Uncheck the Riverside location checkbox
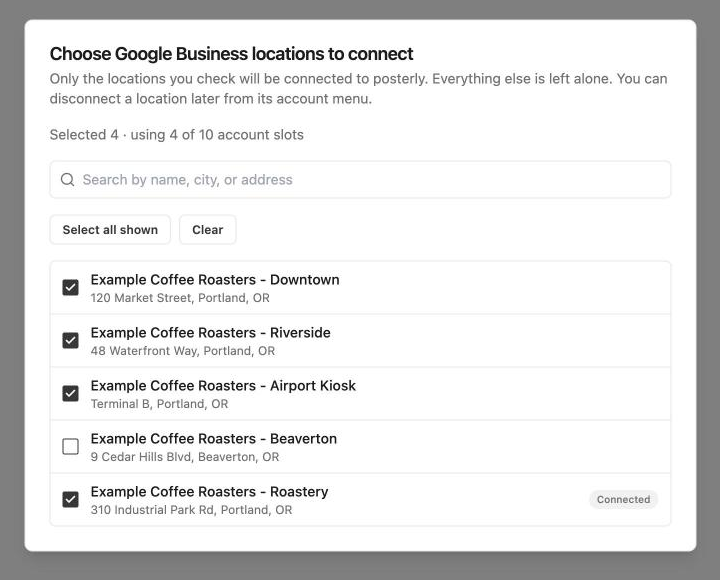The image size is (720, 580). pos(70,340)
